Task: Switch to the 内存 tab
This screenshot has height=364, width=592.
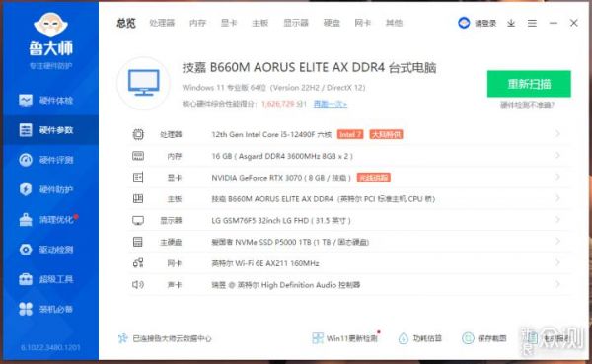Action: tap(198, 23)
